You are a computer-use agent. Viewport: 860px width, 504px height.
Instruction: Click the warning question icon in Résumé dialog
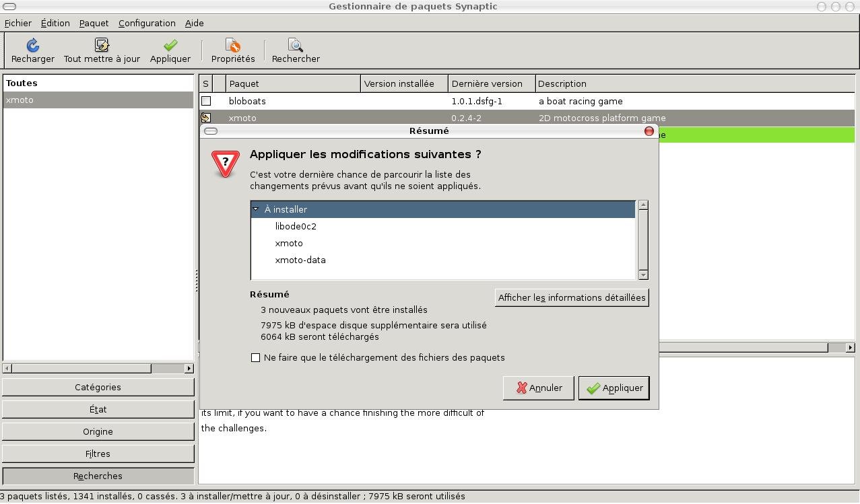pos(225,164)
